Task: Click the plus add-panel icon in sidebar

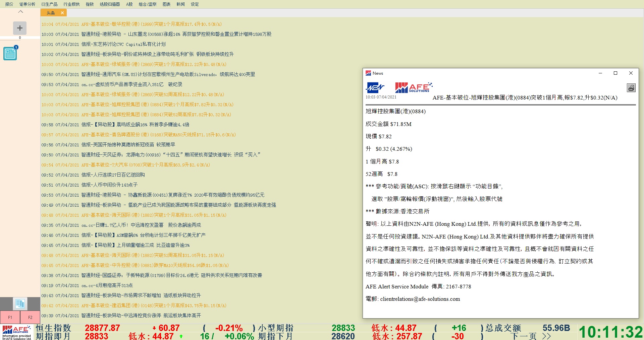Action: [x=20, y=28]
